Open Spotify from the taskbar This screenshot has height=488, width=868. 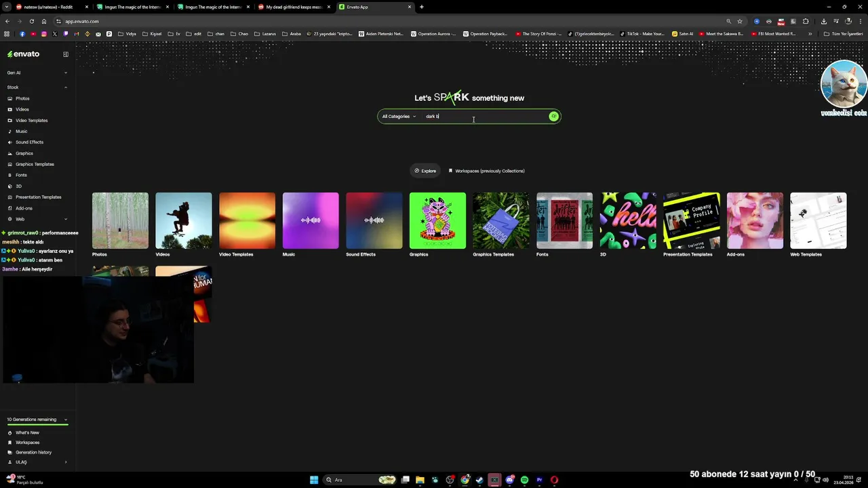tap(524, 480)
